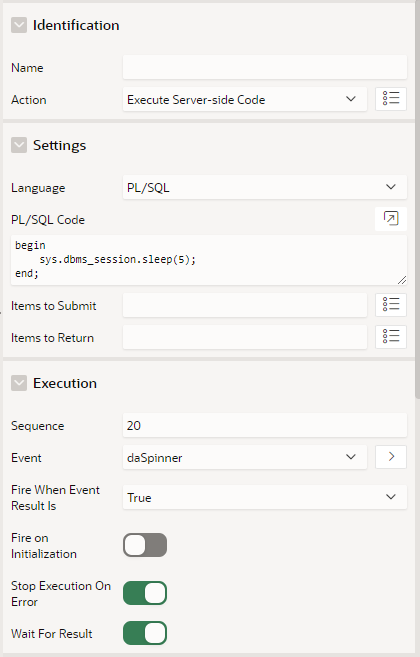Collapse the Identification section
The width and height of the screenshot is (420, 657).
pyautogui.click(x=19, y=25)
